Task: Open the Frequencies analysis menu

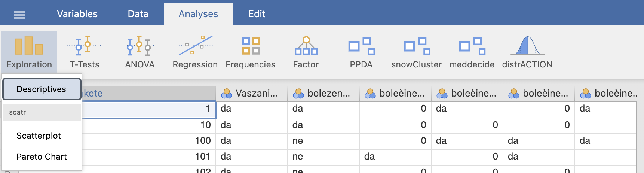Action: [251, 52]
